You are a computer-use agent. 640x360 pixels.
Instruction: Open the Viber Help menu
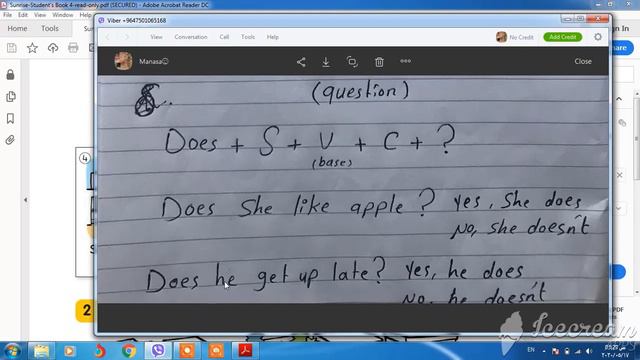[x=273, y=37]
